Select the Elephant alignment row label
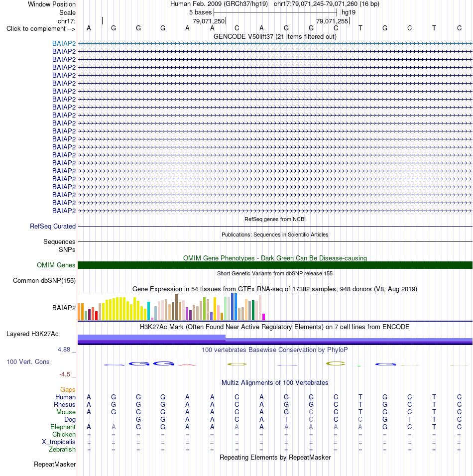473x476 pixels. pos(63,427)
